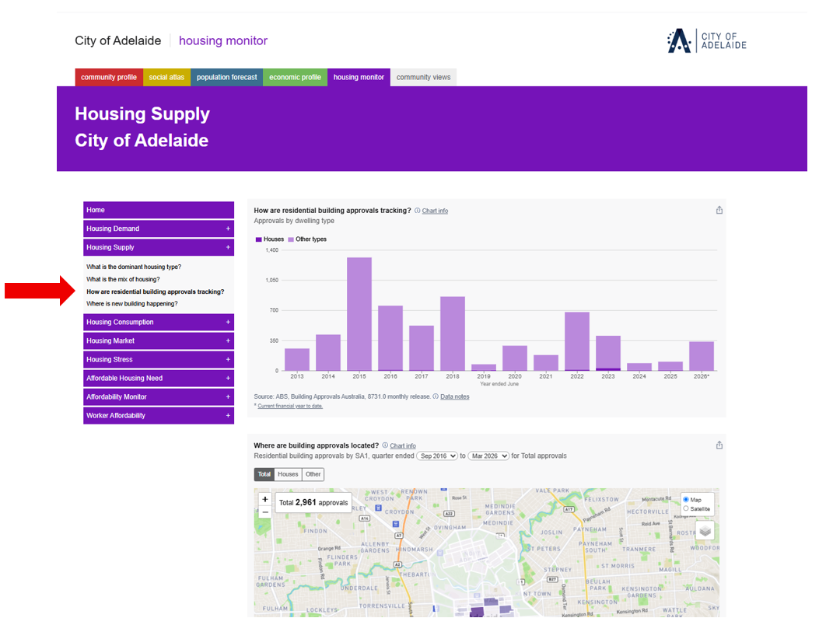Click the approvals chart export icon

[x=719, y=210]
